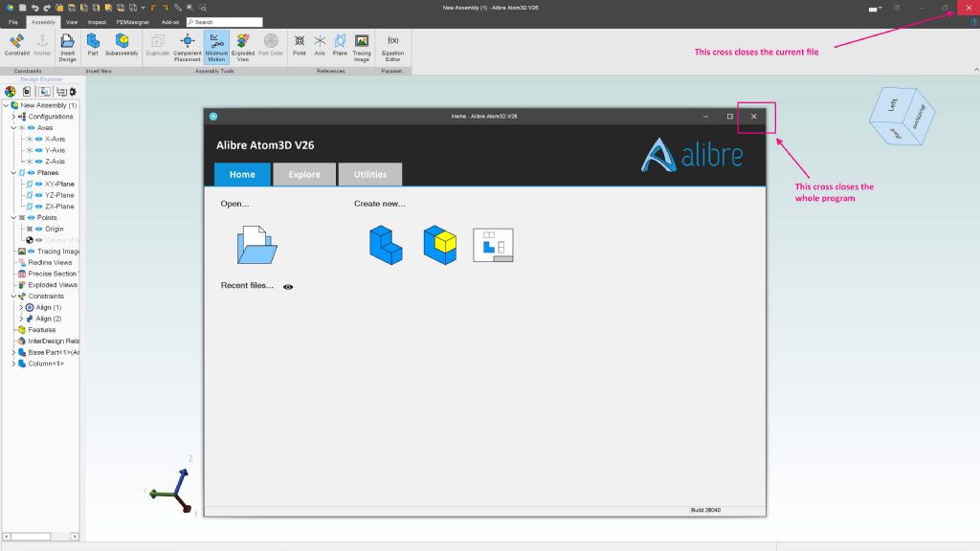Screen dimensions: 980x551
Task: Toggle Origin point visibility
Action: coord(38,229)
